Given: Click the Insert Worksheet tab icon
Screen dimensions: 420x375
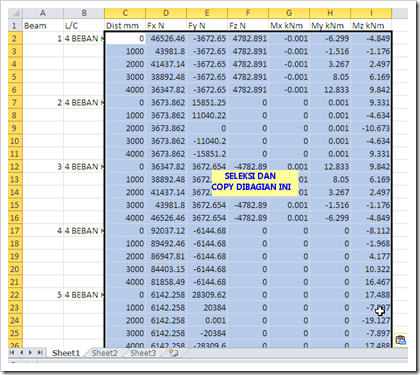Looking at the screenshot, I should (x=173, y=353).
